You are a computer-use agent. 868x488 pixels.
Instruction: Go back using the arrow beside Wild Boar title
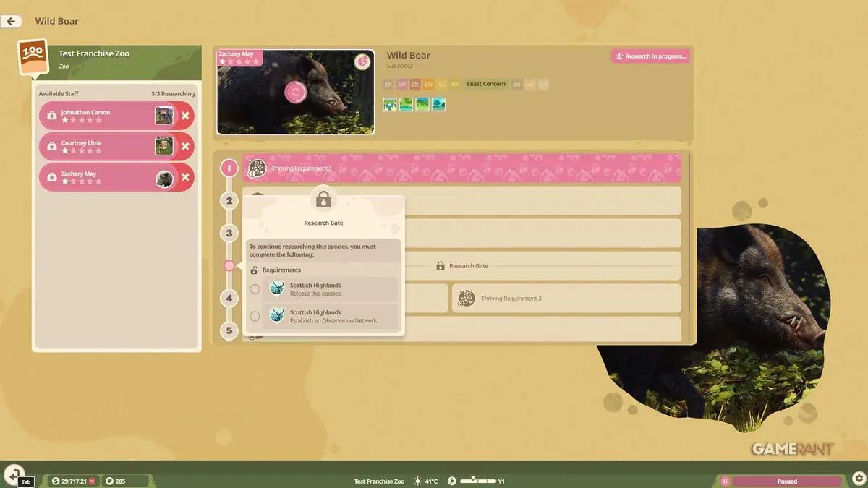[11, 21]
